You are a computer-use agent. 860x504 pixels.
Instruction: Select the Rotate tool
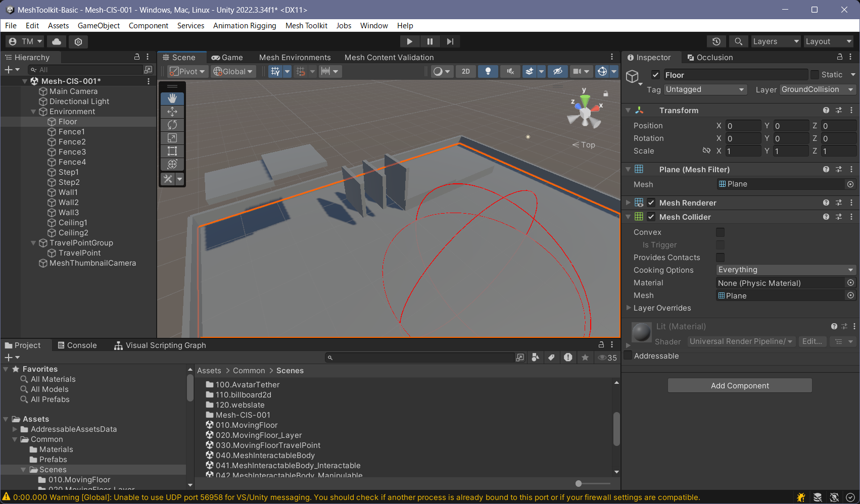click(172, 125)
